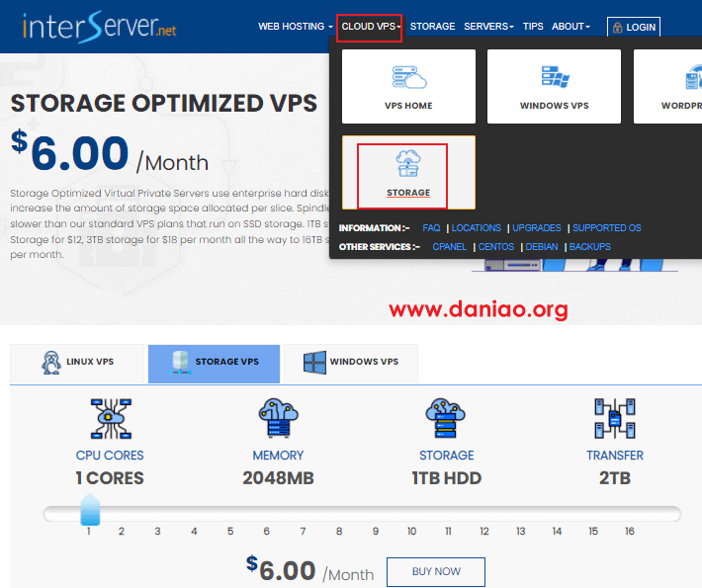Click the 1TB HDD storage value
Image resolution: width=702 pixels, height=588 pixels.
tap(446, 478)
